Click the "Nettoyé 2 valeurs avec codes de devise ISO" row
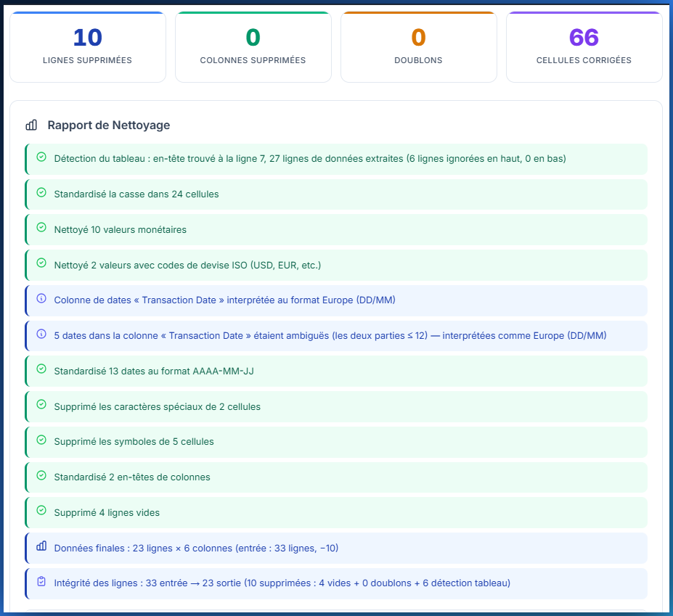This screenshot has height=616, width=673. [336, 265]
